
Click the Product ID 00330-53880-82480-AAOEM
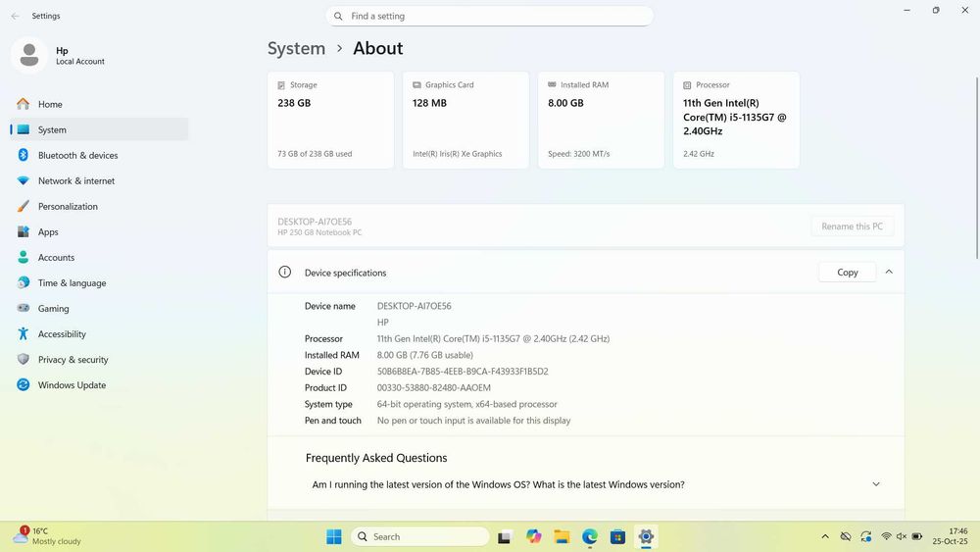tap(434, 387)
